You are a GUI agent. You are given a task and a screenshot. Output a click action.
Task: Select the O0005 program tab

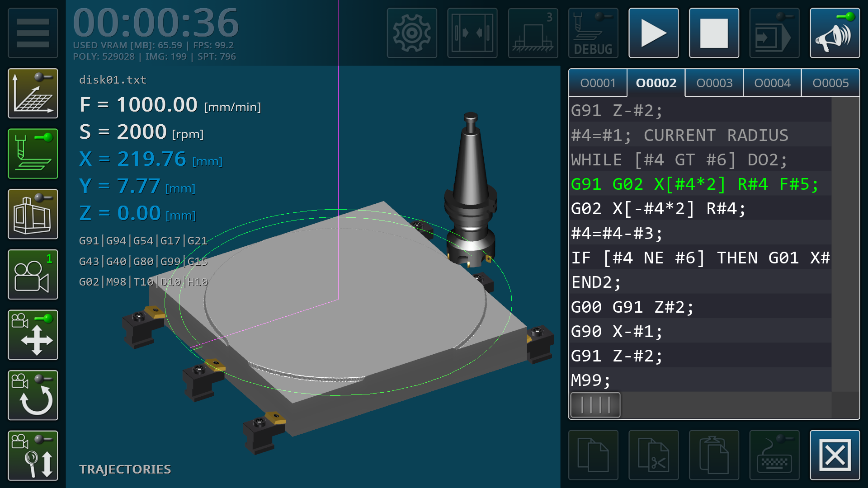[x=831, y=83]
